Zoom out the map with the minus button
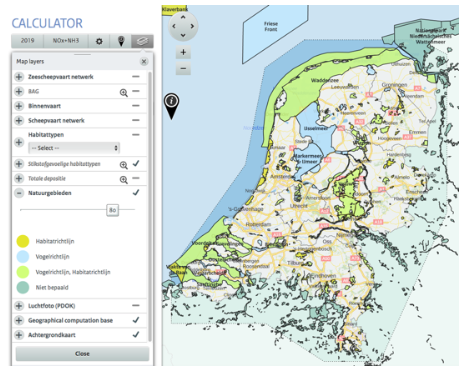This screenshot has width=468, height=378. tap(183, 68)
